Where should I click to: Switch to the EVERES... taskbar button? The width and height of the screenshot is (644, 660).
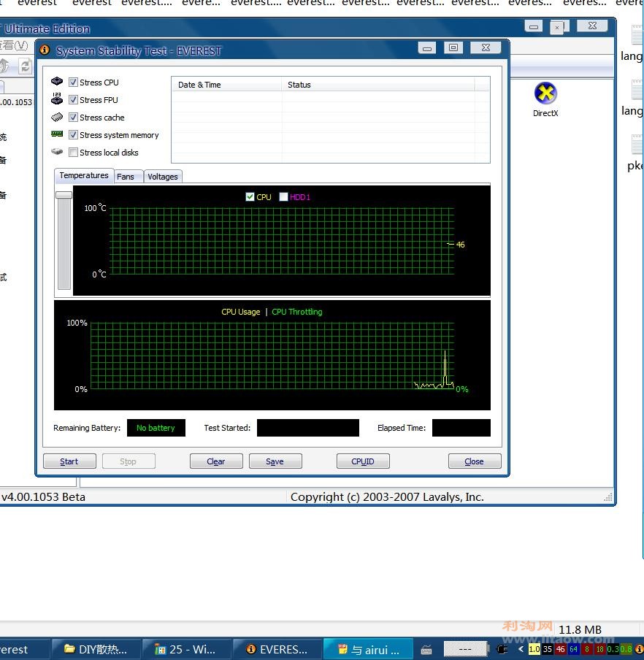coord(277,650)
